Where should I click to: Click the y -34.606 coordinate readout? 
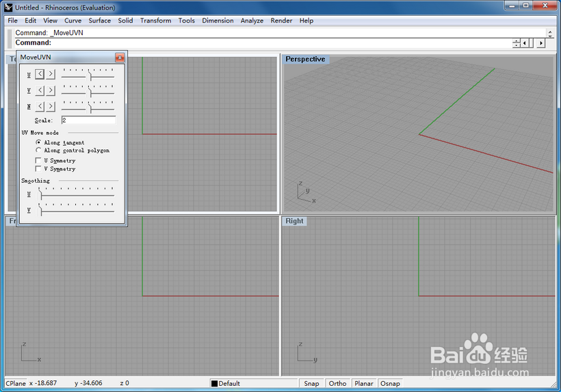tap(88, 383)
